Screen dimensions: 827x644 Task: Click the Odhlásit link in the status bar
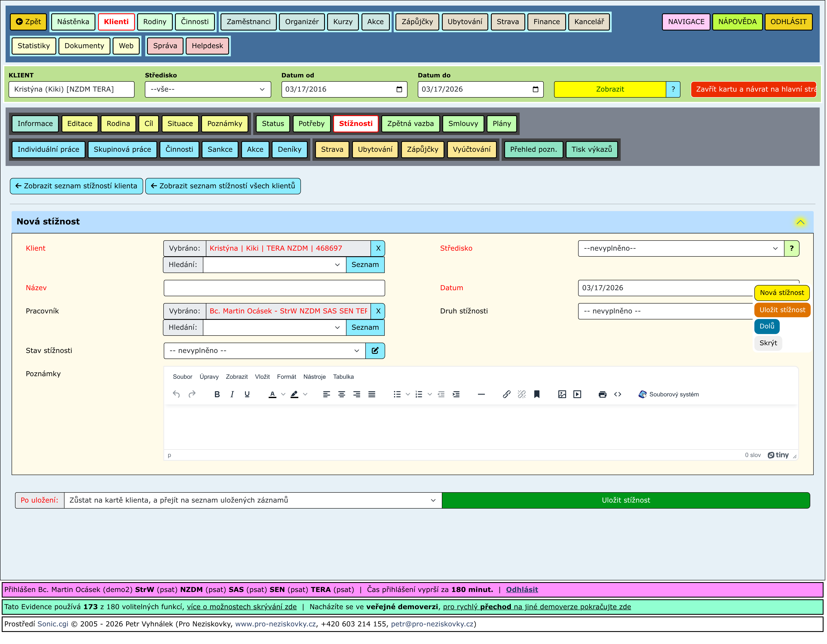click(x=522, y=589)
